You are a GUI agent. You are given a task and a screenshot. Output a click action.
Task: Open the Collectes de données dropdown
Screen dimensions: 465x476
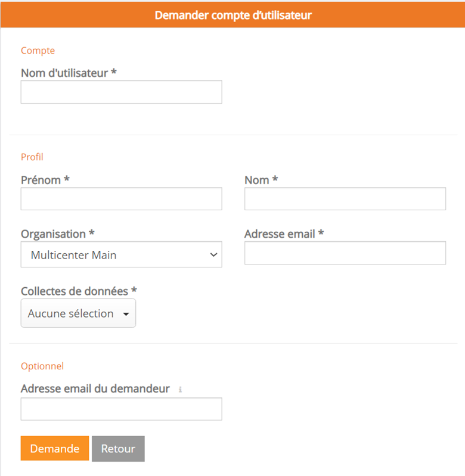[x=78, y=313]
